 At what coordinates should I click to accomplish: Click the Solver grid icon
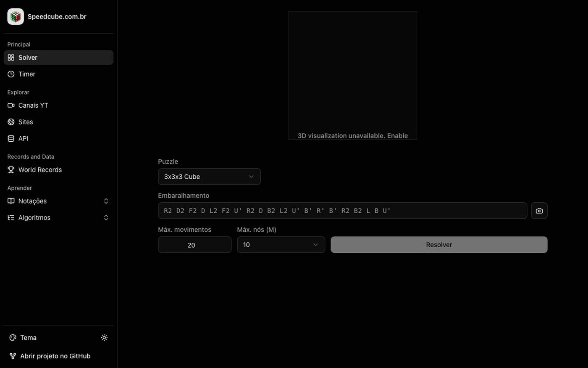tap(11, 58)
